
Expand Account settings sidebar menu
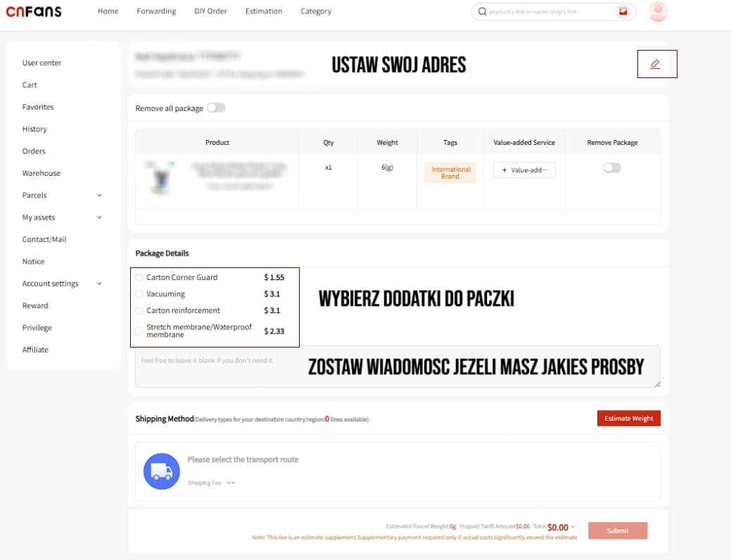tap(99, 284)
